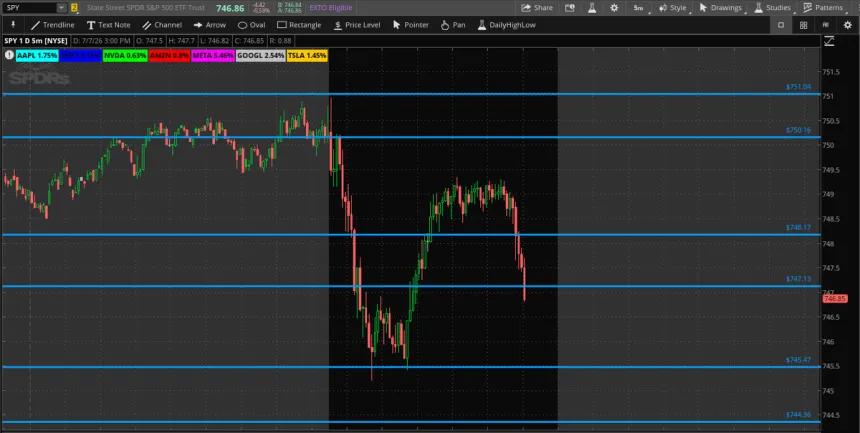
Task: Click the icon between grid and gear
Action: [825, 25]
